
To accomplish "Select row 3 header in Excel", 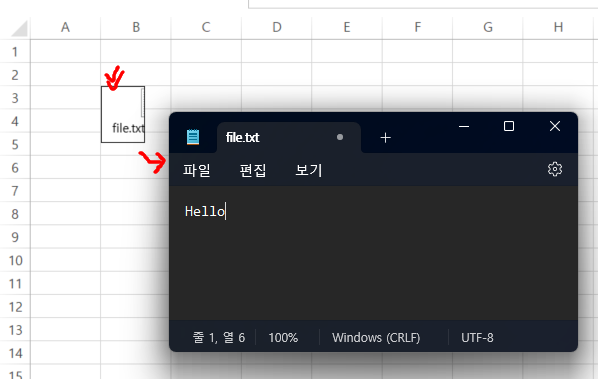I will [15, 98].
